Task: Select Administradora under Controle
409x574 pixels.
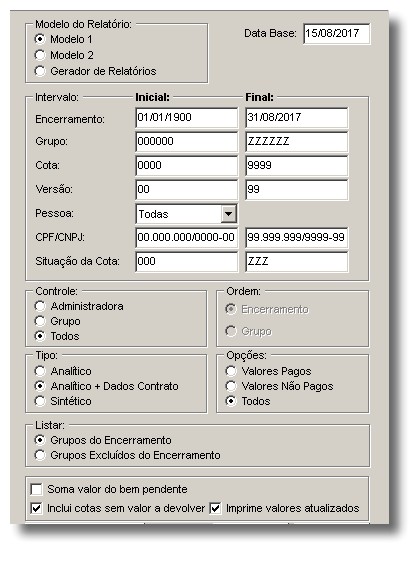Action: point(40,306)
